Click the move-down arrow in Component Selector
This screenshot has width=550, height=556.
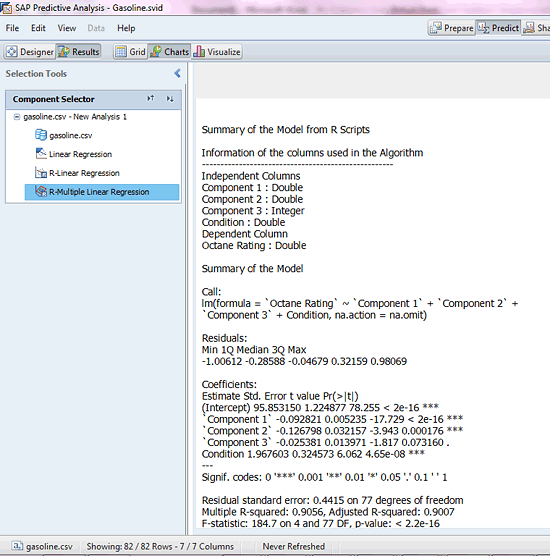(170, 99)
